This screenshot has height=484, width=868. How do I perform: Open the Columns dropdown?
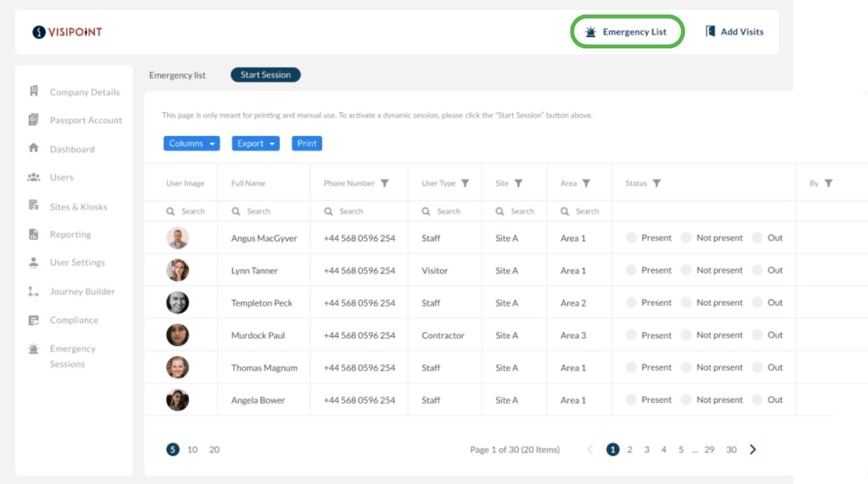coord(191,143)
